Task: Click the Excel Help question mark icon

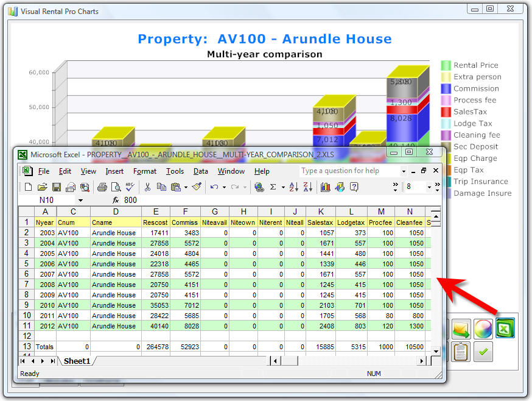Action: (354, 187)
